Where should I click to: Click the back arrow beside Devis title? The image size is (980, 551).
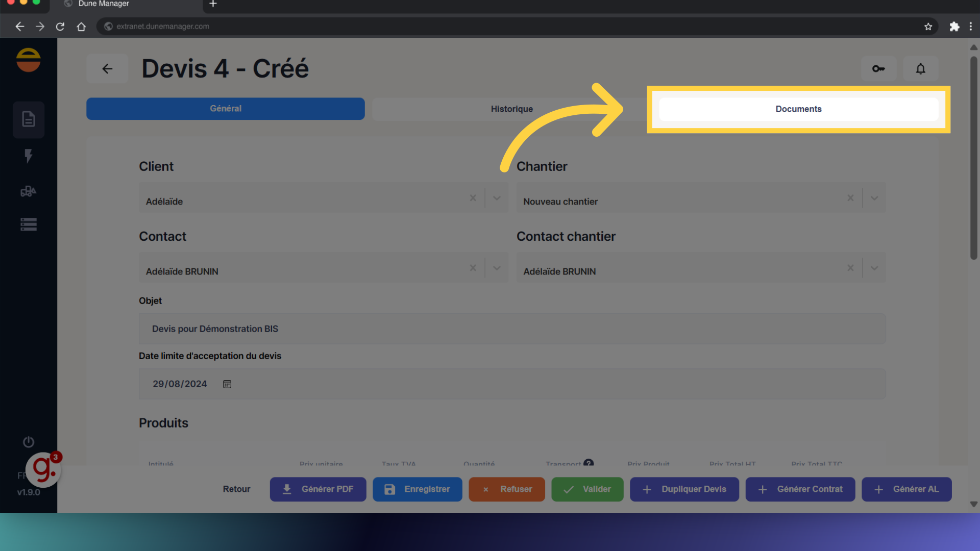(x=107, y=68)
